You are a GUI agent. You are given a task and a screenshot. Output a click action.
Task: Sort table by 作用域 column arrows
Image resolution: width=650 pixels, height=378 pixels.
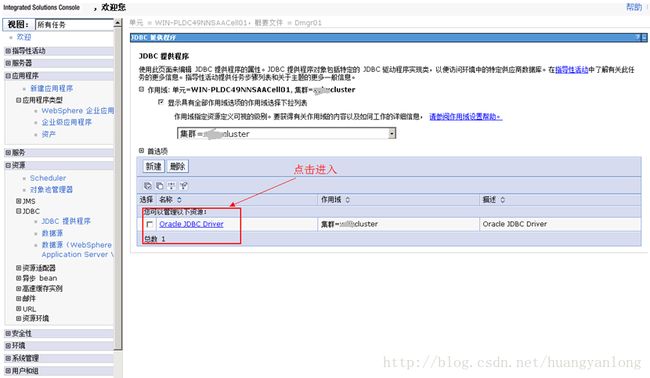click(347, 200)
